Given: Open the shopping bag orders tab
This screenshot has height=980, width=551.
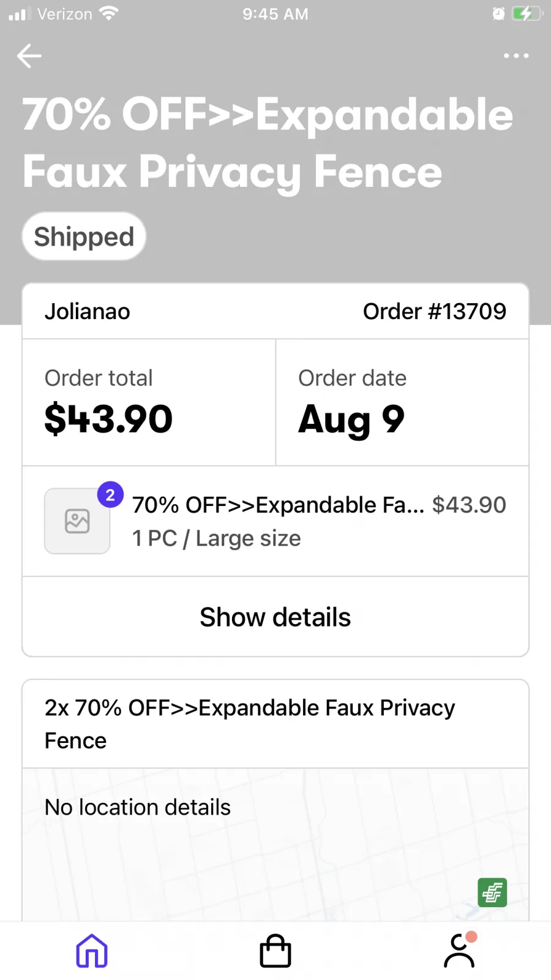Looking at the screenshot, I should click(x=275, y=951).
